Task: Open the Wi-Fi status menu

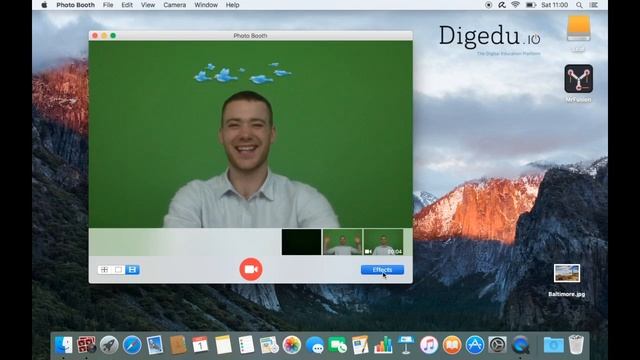Action: 516,5
